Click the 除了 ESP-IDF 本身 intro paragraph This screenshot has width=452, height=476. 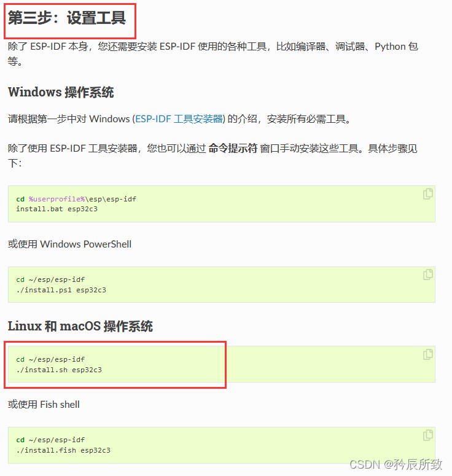(x=212, y=54)
